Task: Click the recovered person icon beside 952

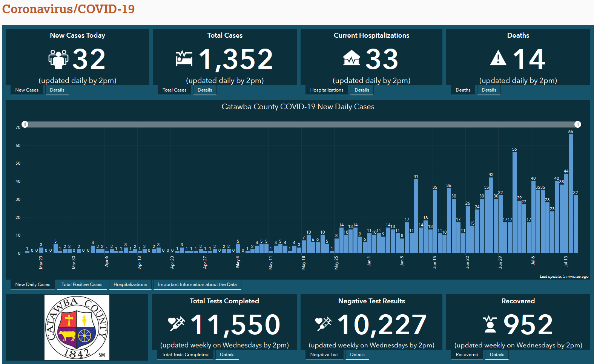Action: click(x=490, y=324)
